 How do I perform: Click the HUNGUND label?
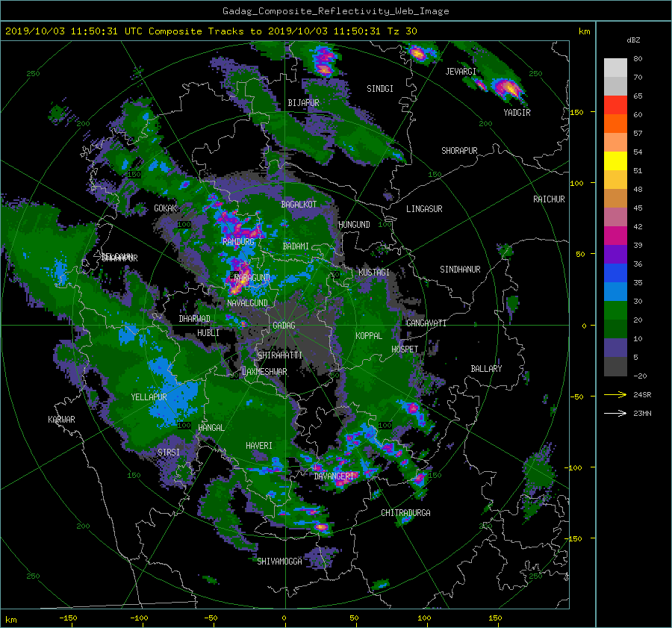click(354, 225)
